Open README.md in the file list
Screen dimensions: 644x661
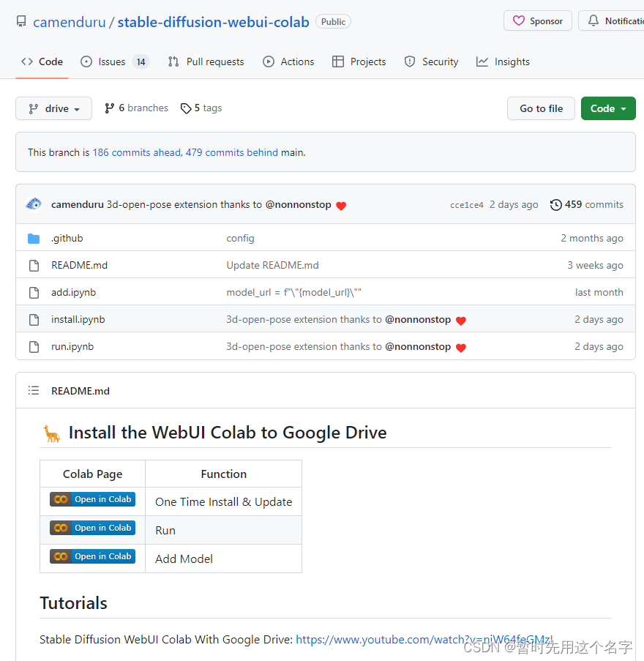pyautogui.click(x=79, y=265)
